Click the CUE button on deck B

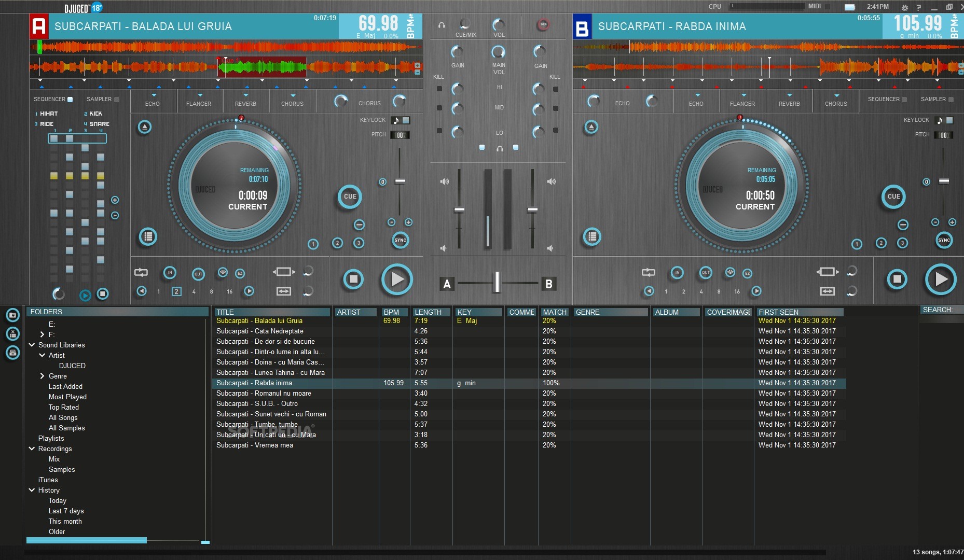pos(893,197)
